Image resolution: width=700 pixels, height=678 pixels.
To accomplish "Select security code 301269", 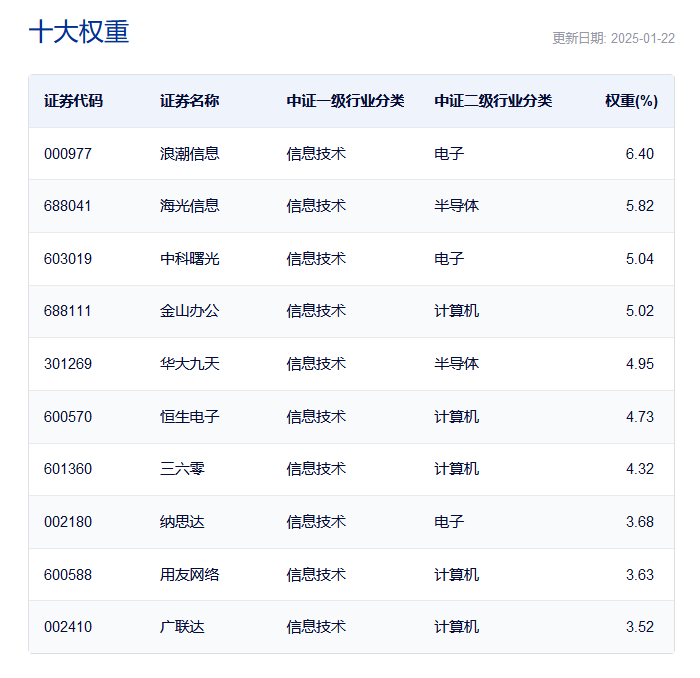I will tap(68, 364).
